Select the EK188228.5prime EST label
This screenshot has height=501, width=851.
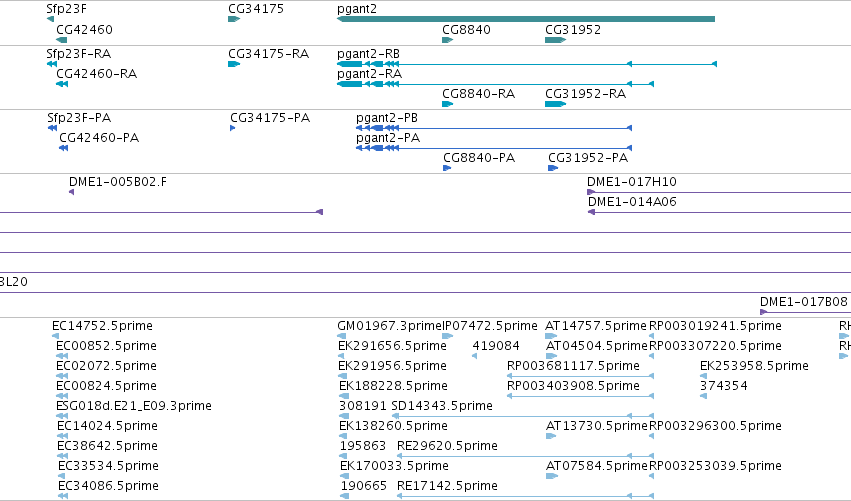pos(393,386)
